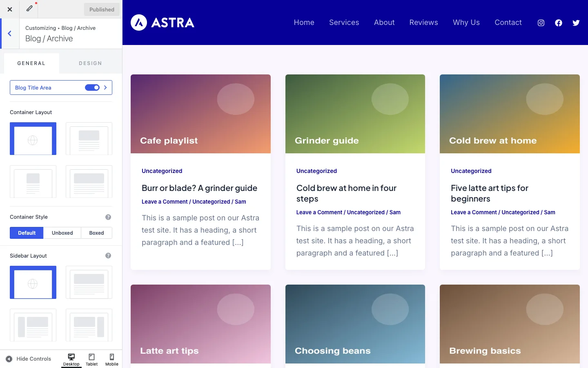The image size is (588, 368).
Task: Switch to the Design tab
Action: point(90,63)
